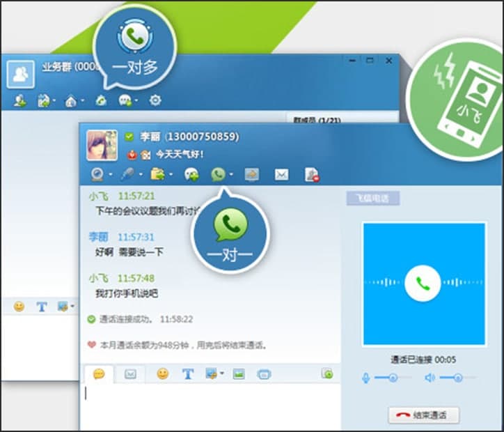
Task: Click the window shake icon
Action: [264, 374]
